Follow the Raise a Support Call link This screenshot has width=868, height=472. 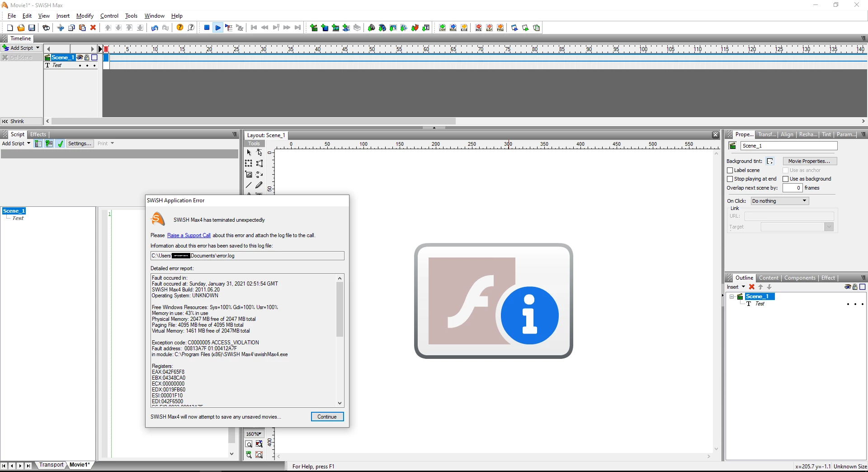[189, 235]
